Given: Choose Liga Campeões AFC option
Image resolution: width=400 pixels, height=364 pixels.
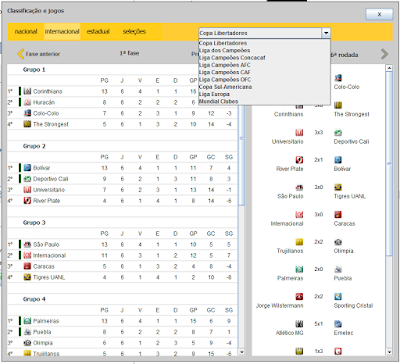Looking at the screenshot, I should point(264,65).
